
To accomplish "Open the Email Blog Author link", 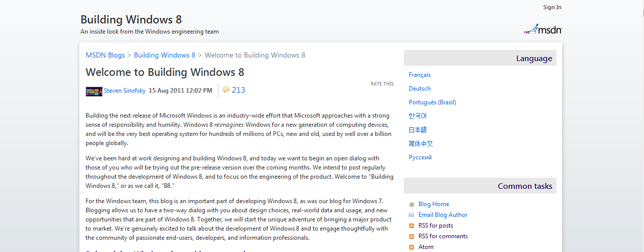I will [x=443, y=215].
